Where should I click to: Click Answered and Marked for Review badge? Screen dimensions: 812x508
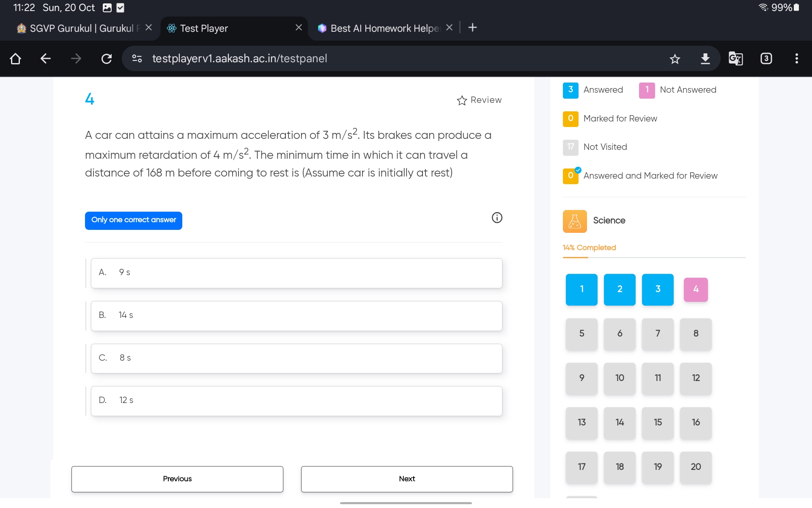(x=571, y=176)
